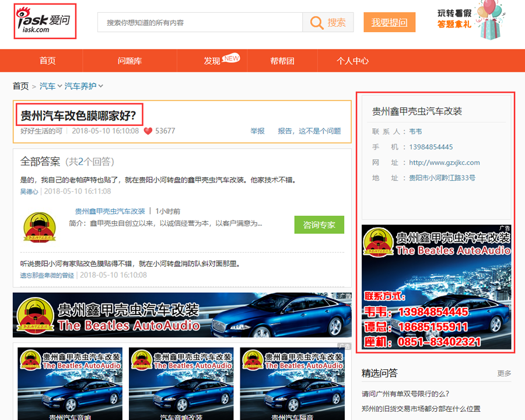Click the 咨询专家 green button
This screenshot has width=525, height=420.
pos(319,225)
